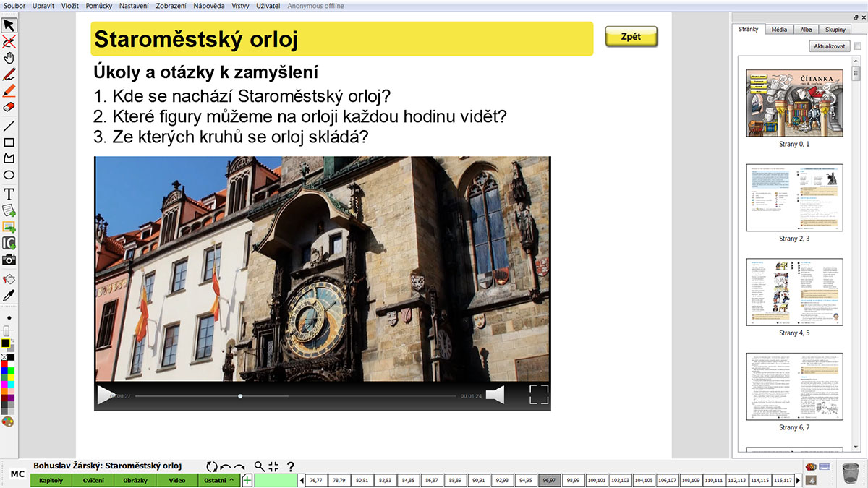Page strip: click the left arrow
The width and height of the screenshot is (868, 488).
pyautogui.click(x=302, y=480)
